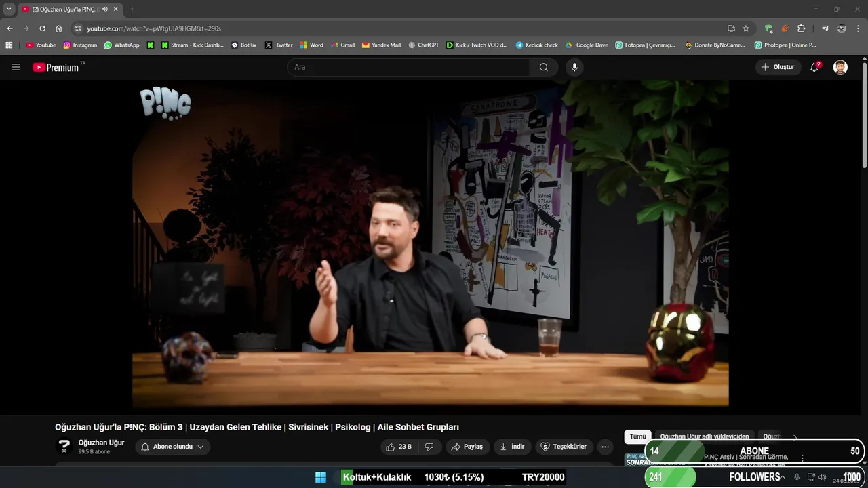Open the Fotopea Çevrimiçi bookmark
The width and height of the screenshot is (868, 488).
[645, 45]
